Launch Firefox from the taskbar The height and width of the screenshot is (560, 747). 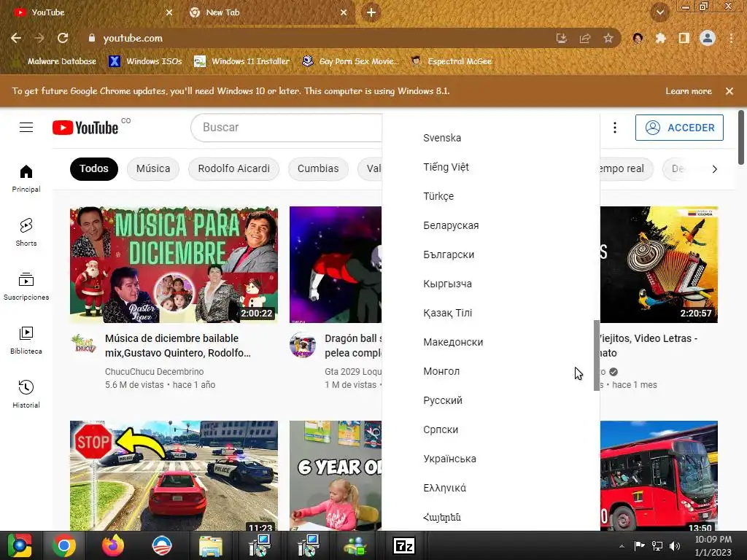[x=113, y=545]
